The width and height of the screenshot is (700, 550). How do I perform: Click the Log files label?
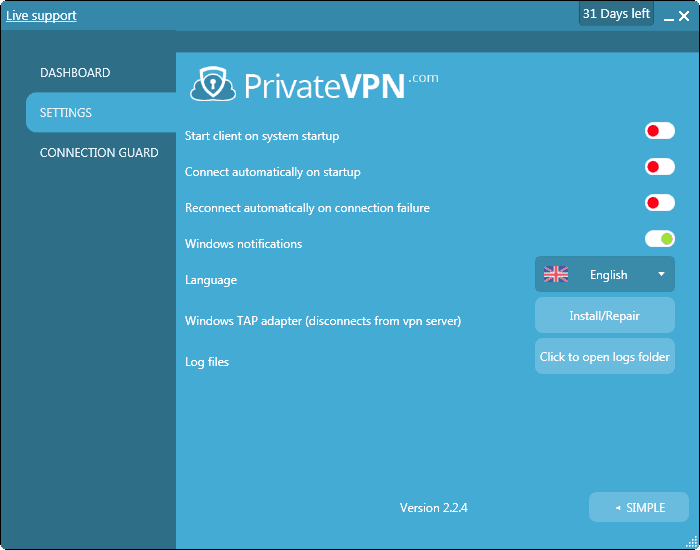(207, 362)
